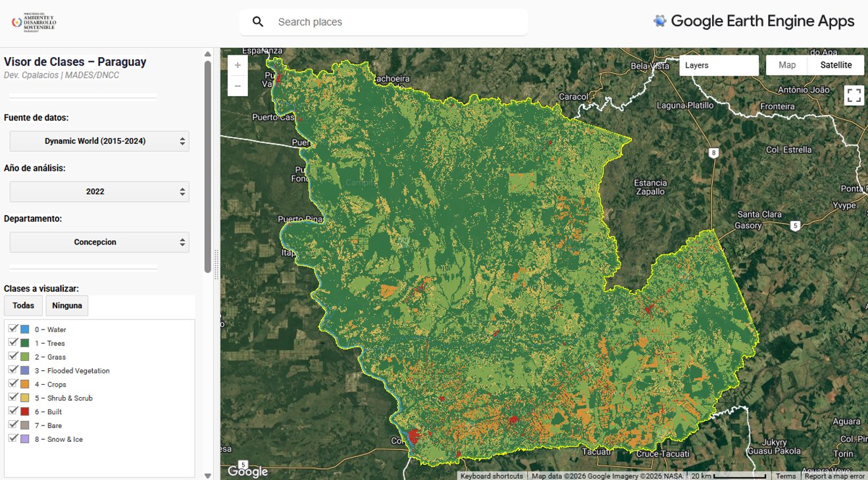Click the Google logo on map
868x480 pixels.
pos(247,471)
